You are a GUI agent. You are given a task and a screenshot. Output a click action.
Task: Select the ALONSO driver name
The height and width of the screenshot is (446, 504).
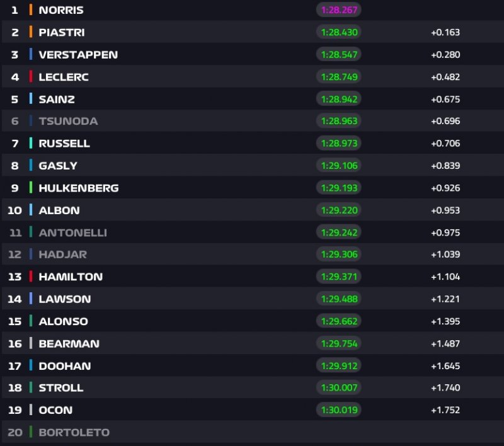click(x=63, y=321)
